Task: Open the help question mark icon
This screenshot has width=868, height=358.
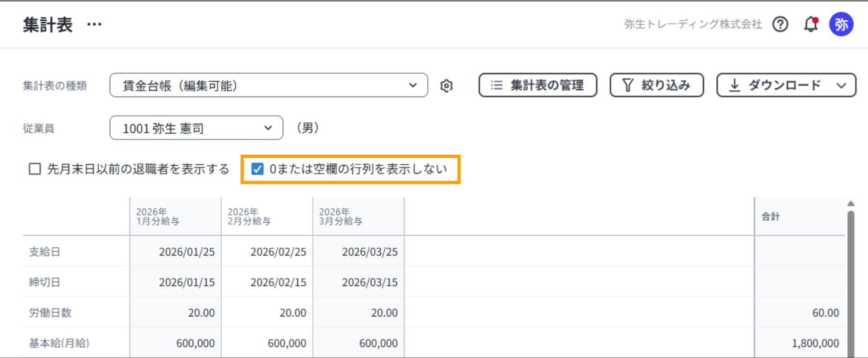Action: coord(780,24)
